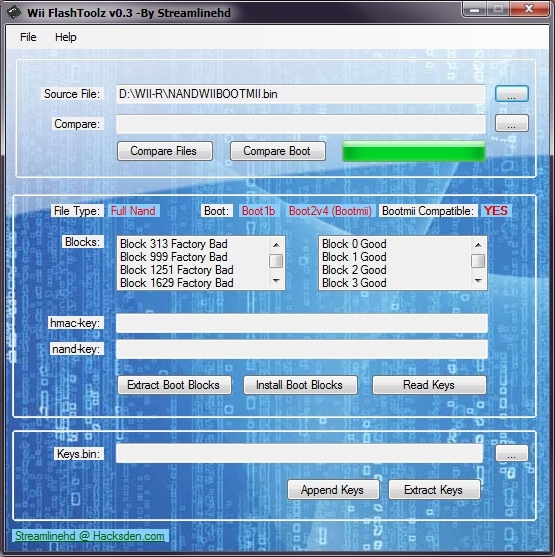555x557 pixels.
Task: Click the Compare Boot button
Action: [278, 151]
